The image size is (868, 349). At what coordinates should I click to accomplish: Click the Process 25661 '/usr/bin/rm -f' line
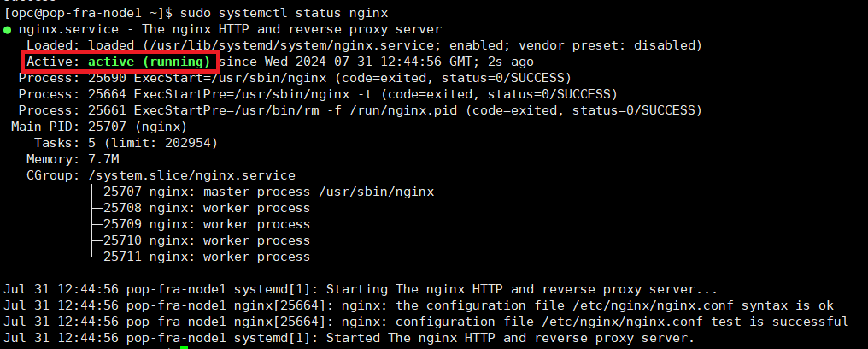click(361, 110)
